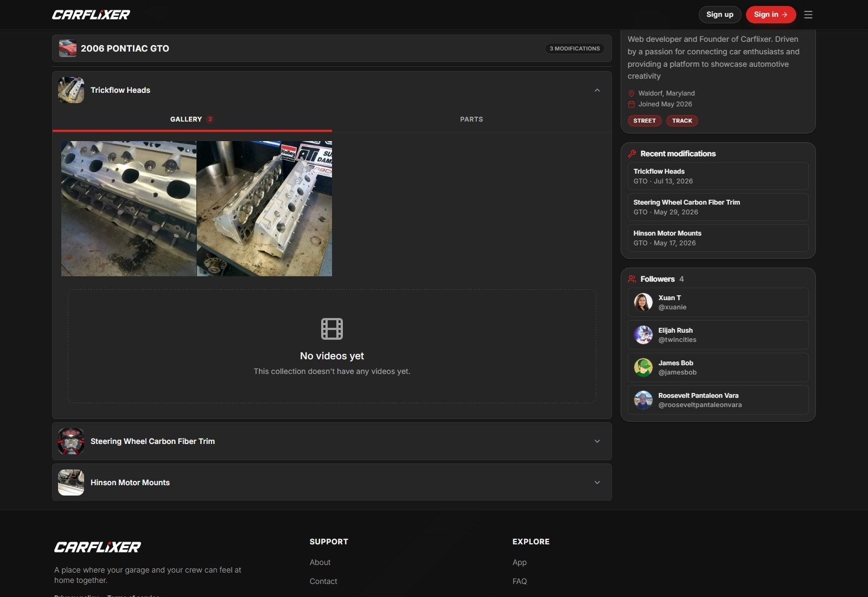Collapse the Trickflow Heads section

tap(597, 90)
